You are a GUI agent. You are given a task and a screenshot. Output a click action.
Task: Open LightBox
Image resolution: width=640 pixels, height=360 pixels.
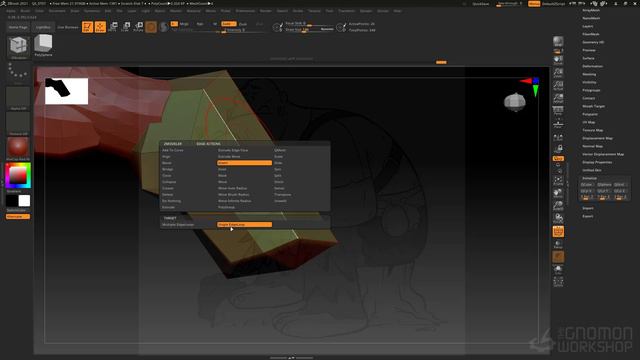tap(43, 27)
